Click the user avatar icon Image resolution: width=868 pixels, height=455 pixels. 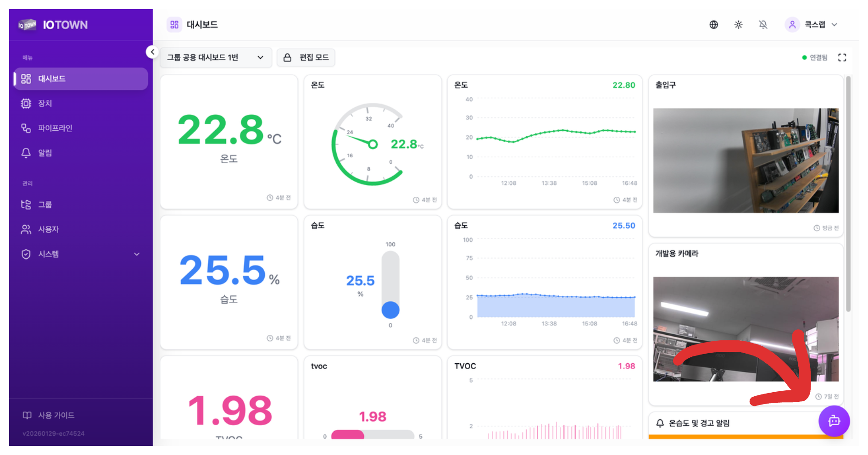792,25
